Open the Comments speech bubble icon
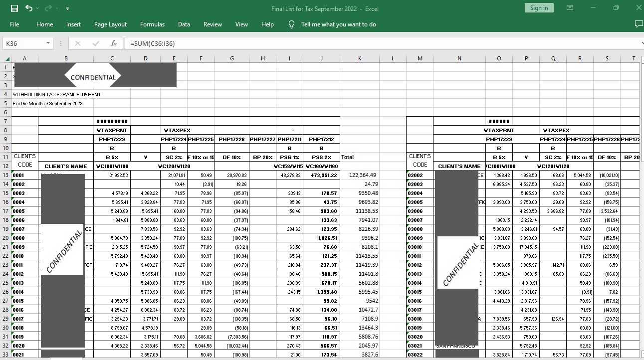Image resolution: width=644 pixels, height=360 pixels. [x=639, y=24]
